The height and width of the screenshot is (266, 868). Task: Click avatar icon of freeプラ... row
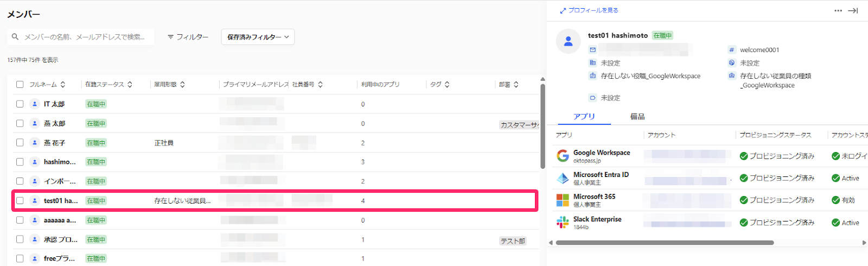pos(35,258)
